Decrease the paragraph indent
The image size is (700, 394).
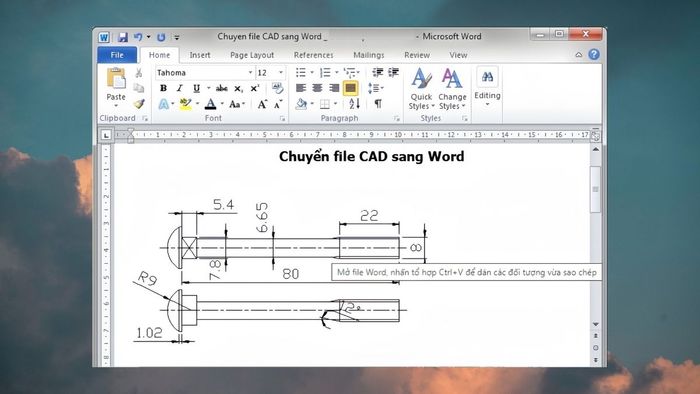point(378,72)
